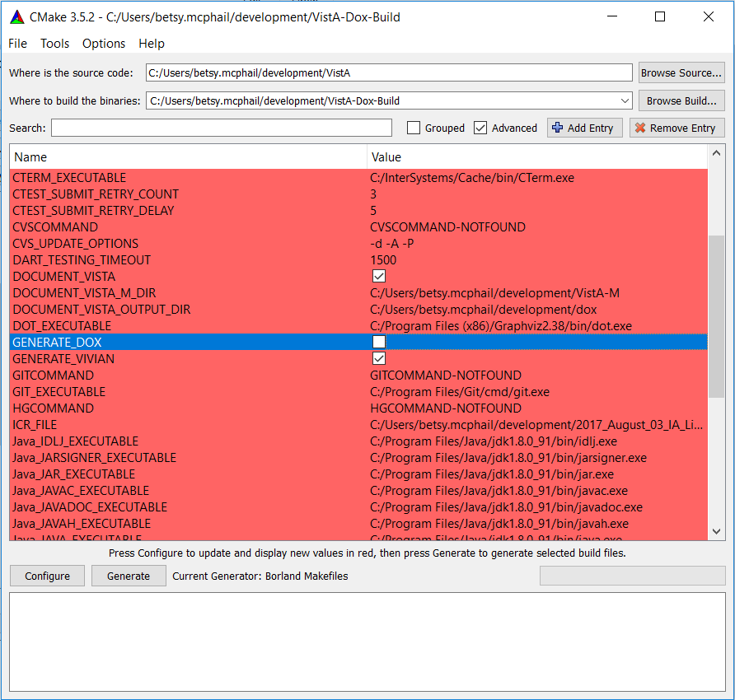
Task: Uncheck the GENERATE_VIVIAN option
Action: coord(379,359)
